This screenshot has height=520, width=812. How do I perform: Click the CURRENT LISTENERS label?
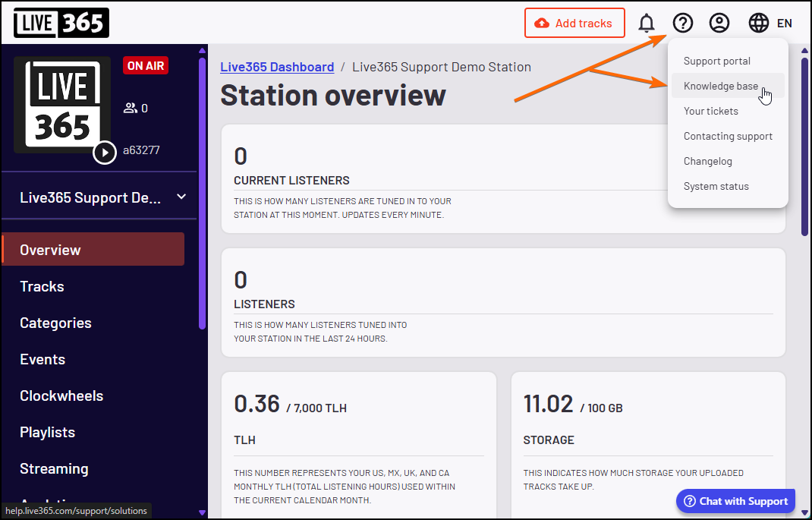pyautogui.click(x=291, y=180)
